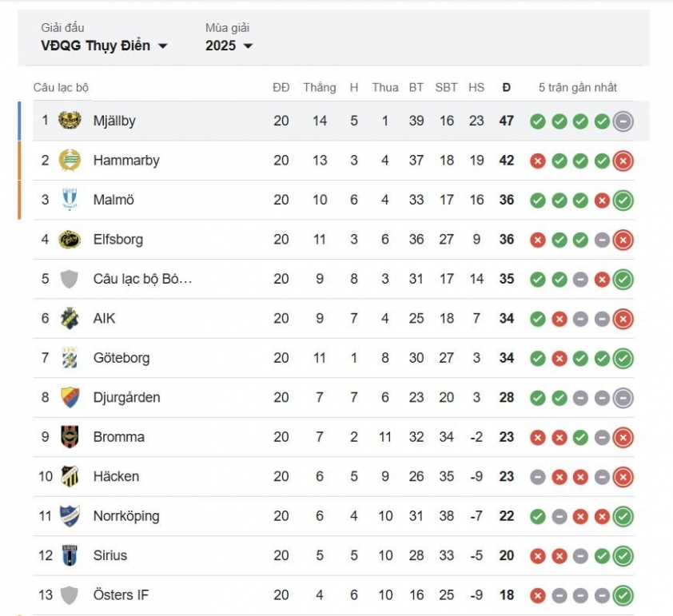Click the Djurgården shield crest icon

click(x=70, y=397)
